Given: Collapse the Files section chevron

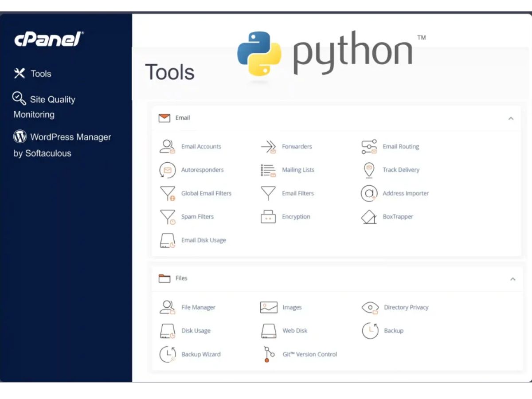Looking at the screenshot, I should point(512,279).
